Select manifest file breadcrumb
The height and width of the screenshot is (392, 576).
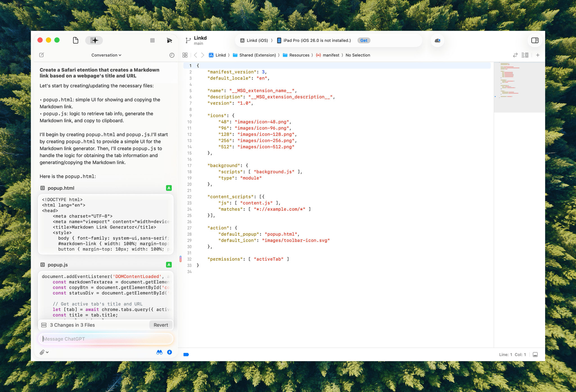327,55
